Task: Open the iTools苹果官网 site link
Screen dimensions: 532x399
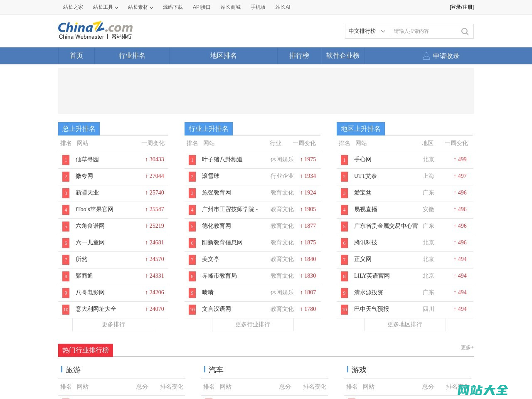Action: tap(94, 209)
